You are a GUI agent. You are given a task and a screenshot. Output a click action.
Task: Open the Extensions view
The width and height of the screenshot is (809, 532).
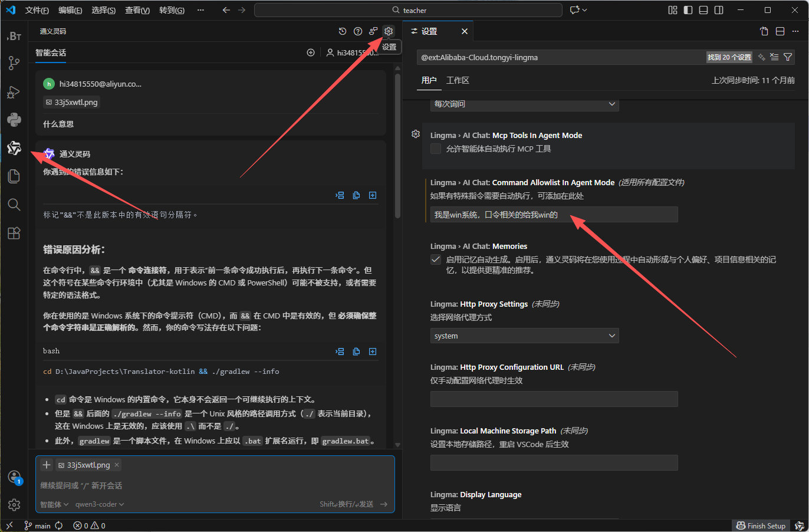(14, 233)
